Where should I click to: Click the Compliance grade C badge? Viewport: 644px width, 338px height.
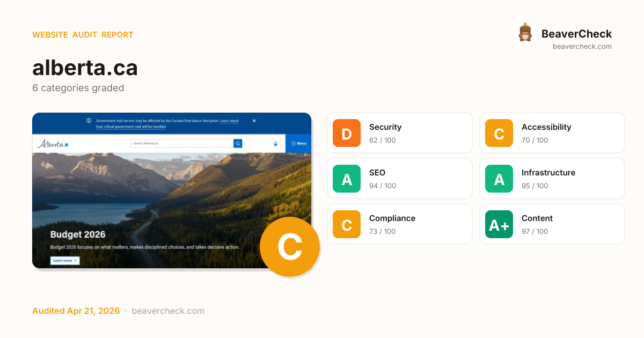coord(347,224)
